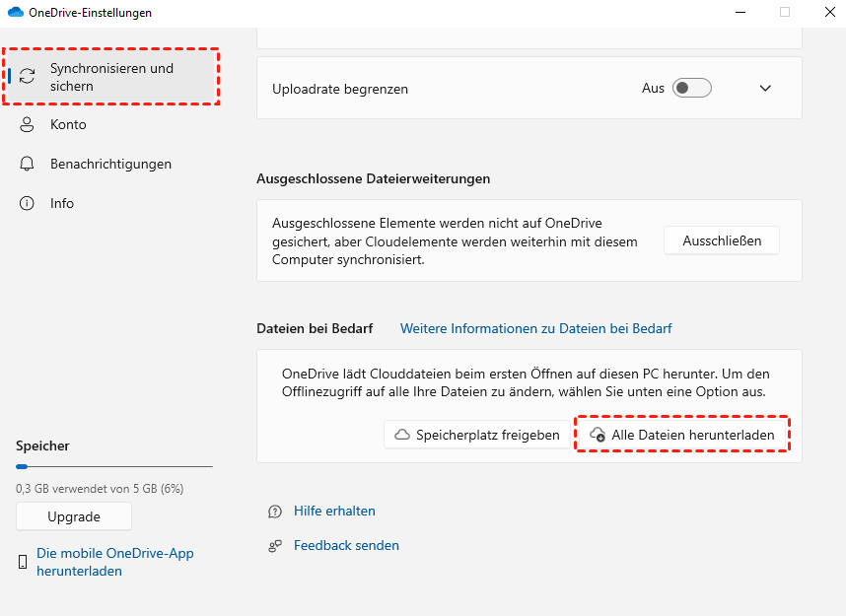Click the phone icon beside mobile app link
This screenshot has width=846, height=616.
23,562
